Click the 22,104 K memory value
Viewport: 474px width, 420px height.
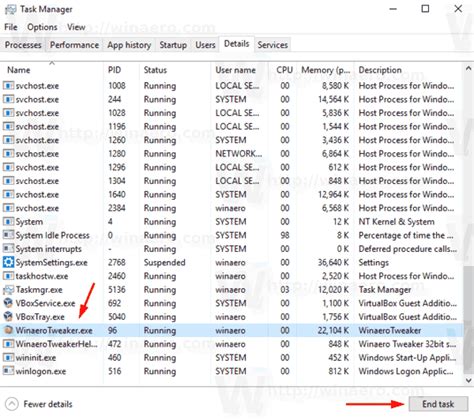333,330
